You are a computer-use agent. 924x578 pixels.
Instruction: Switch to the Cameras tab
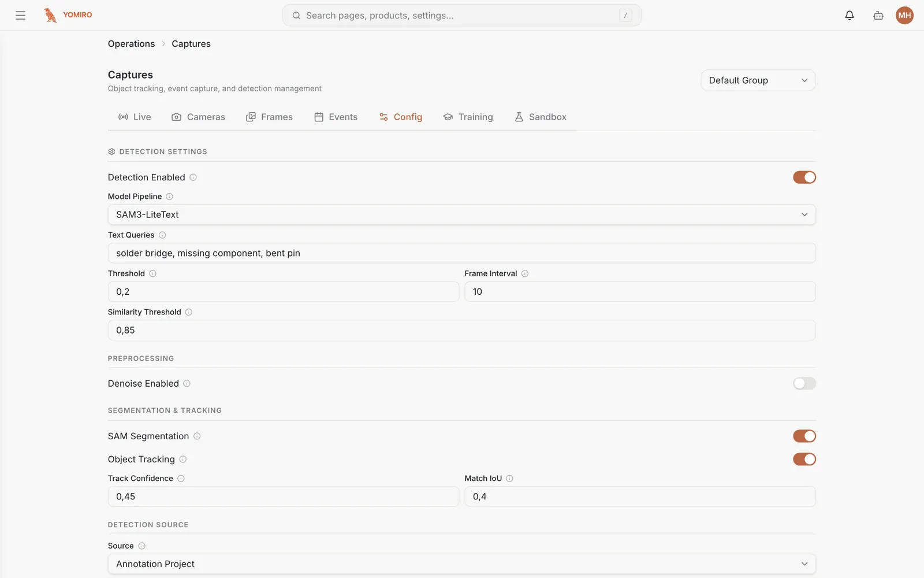(198, 117)
